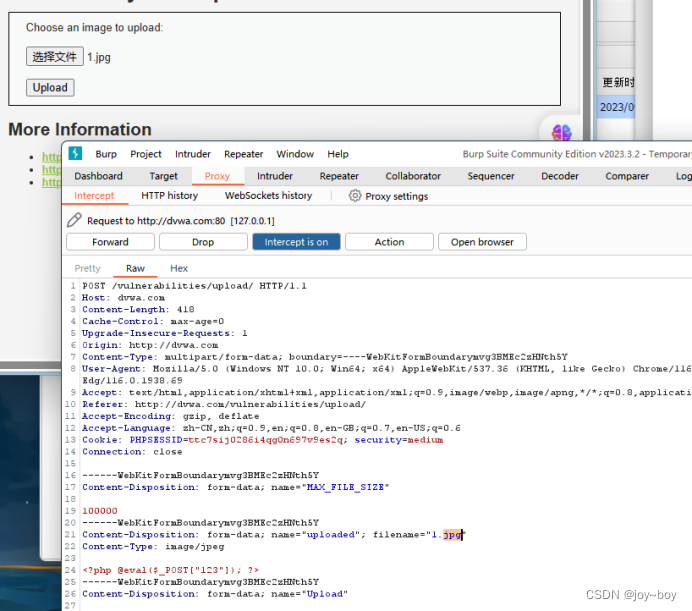Open the Collaborator tab

click(413, 176)
